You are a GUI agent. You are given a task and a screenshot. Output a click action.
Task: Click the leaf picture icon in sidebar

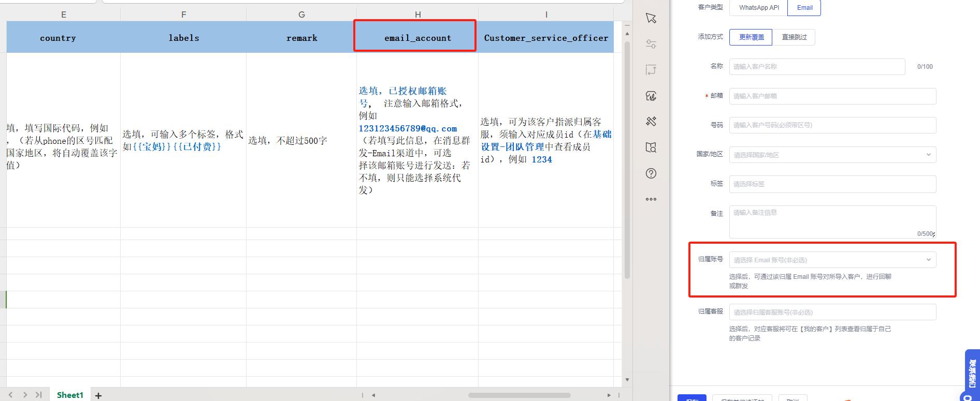click(651, 96)
